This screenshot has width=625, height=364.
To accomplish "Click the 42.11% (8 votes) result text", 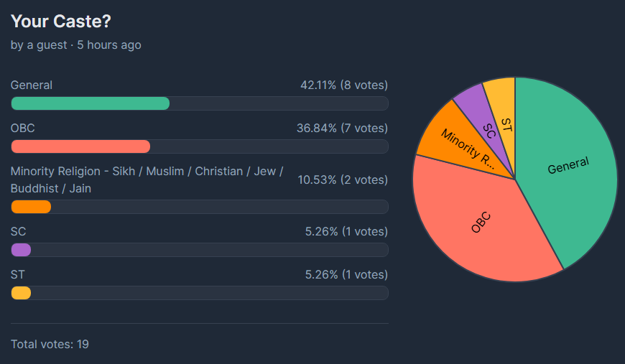I will point(344,85).
